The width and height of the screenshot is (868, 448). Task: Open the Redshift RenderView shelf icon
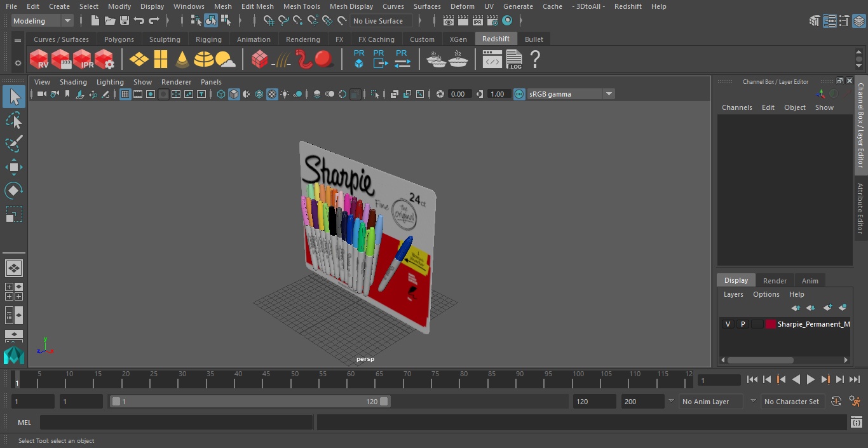[x=39, y=60]
